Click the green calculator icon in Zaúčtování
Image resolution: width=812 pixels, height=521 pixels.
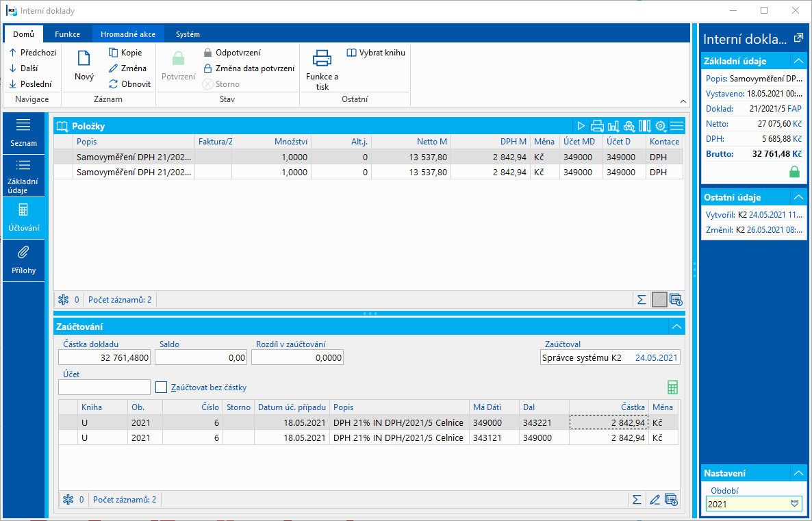(x=672, y=387)
